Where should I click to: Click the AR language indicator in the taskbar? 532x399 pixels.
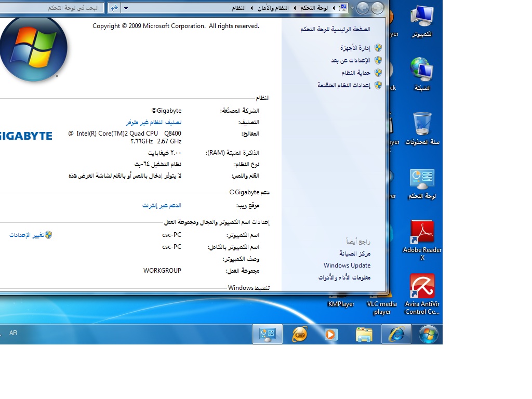coord(13,333)
